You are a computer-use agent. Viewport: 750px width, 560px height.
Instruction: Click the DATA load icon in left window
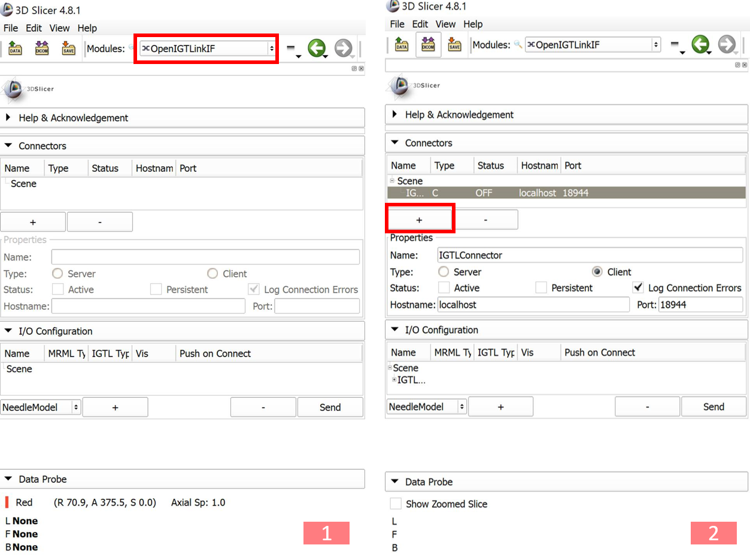(16, 48)
